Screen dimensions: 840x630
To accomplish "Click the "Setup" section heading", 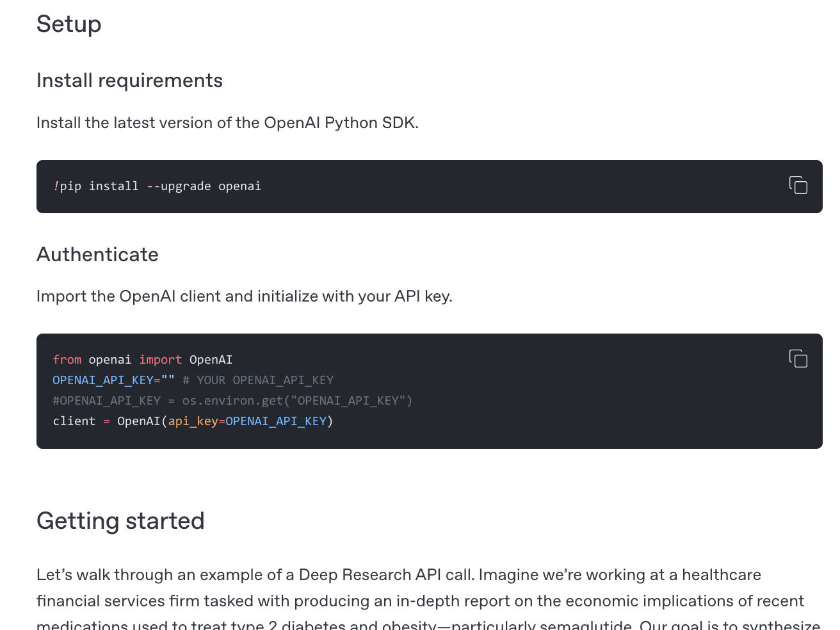I will (69, 24).
